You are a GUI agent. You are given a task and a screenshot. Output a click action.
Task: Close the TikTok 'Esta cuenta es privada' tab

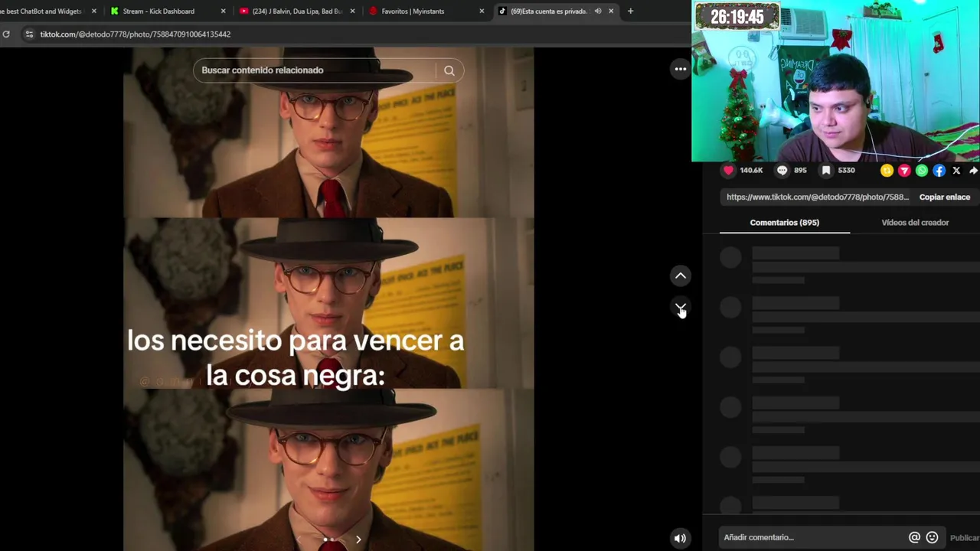tap(611, 11)
